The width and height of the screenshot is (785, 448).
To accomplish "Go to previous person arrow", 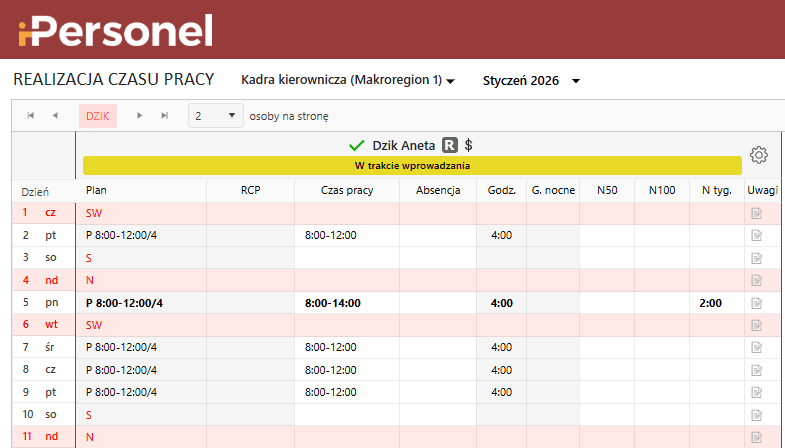I will (x=55, y=116).
